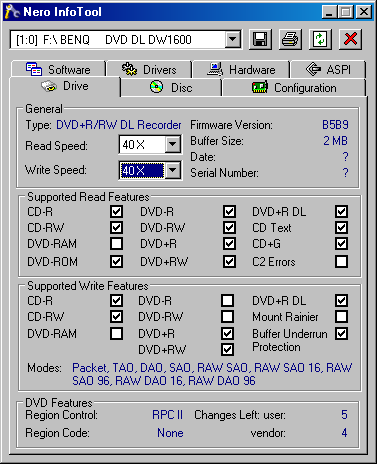Expand the drive selection dropdown
377x464 pixels.
point(232,40)
